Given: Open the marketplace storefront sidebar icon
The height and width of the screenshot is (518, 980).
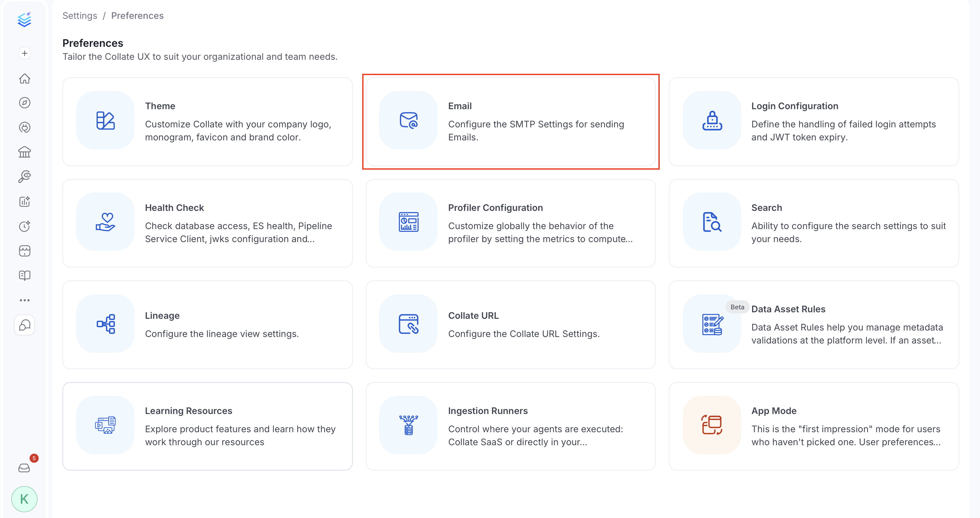Looking at the screenshot, I should click(24, 251).
